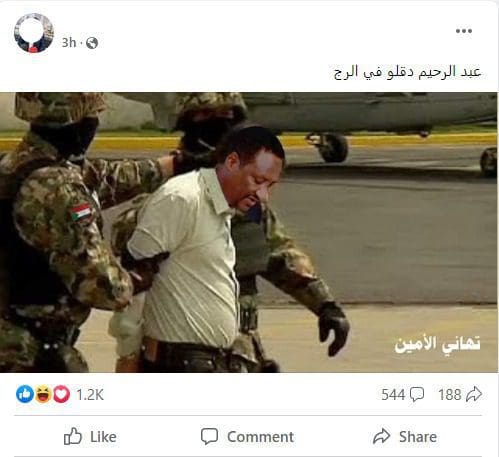
Task: Click the Like text label
Action: [103, 437]
